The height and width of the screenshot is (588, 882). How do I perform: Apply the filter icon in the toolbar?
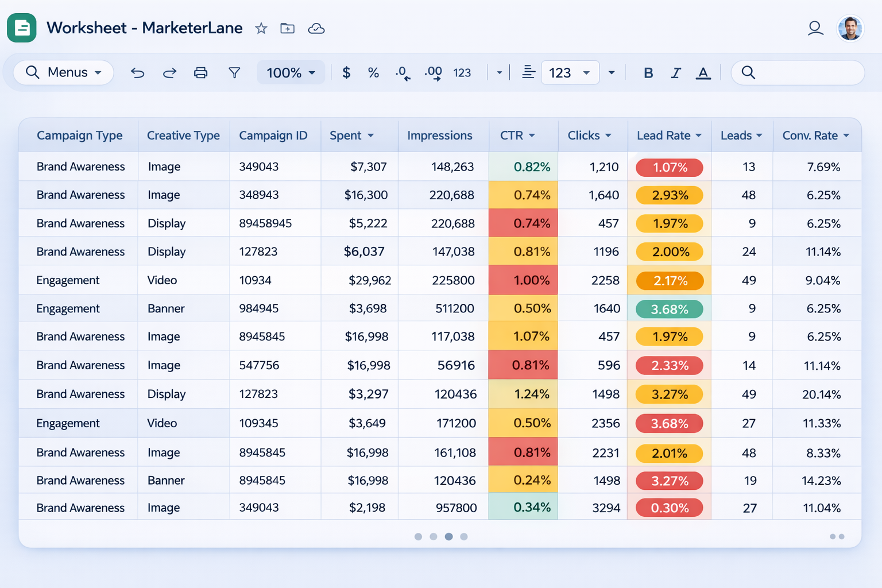234,72
